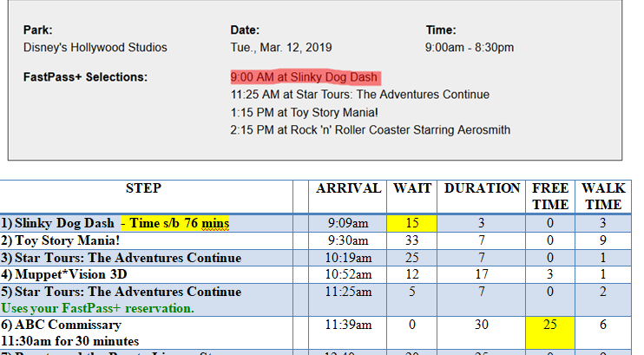The image size is (644, 355).
Task: Click the yellow-highlighted wait cell showing 15
Action: coord(412,224)
